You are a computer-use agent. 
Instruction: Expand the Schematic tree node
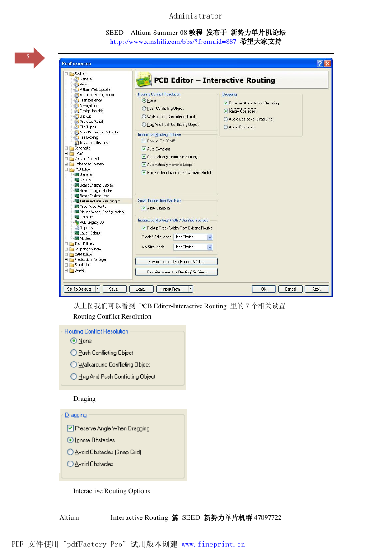pyautogui.click(x=66, y=148)
